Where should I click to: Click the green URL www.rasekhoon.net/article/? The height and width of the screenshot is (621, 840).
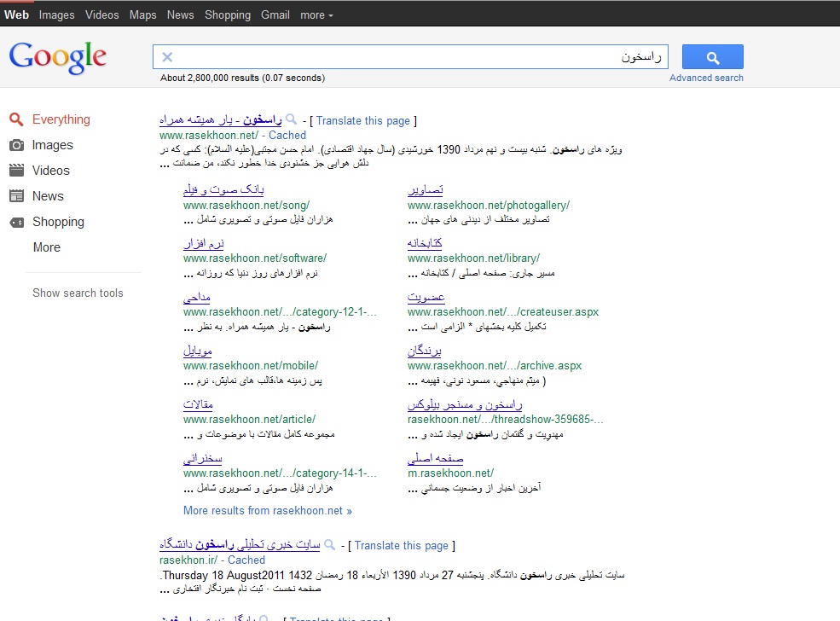(250, 420)
